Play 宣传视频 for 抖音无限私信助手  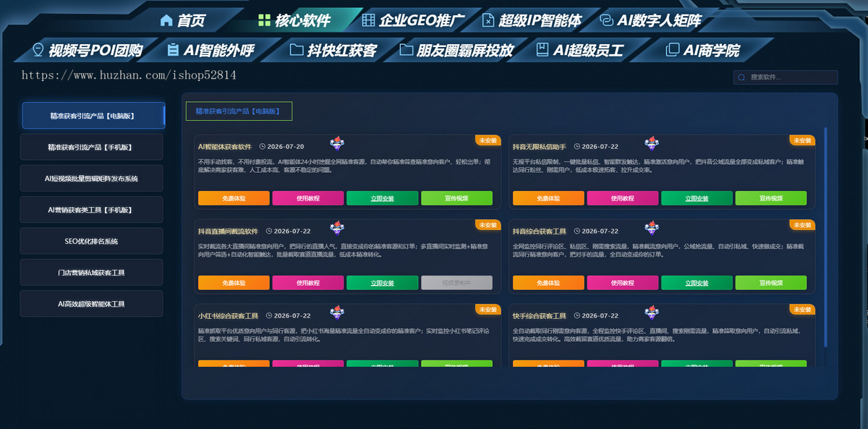pos(771,198)
